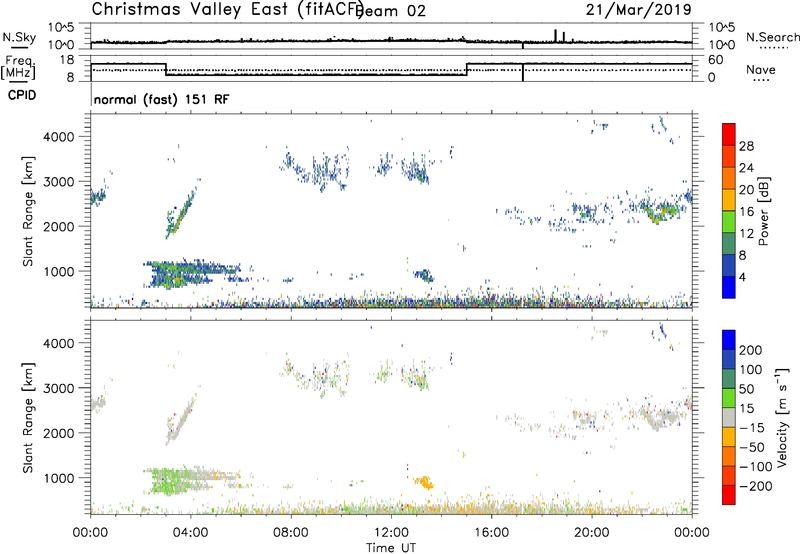Click the 'N.Search' legend label

pos(772,37)
